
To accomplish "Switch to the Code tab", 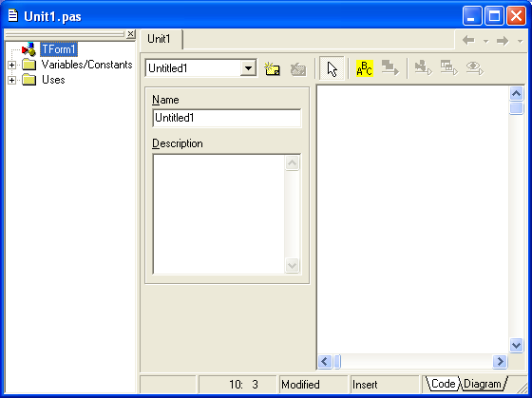I will point(443,384).
